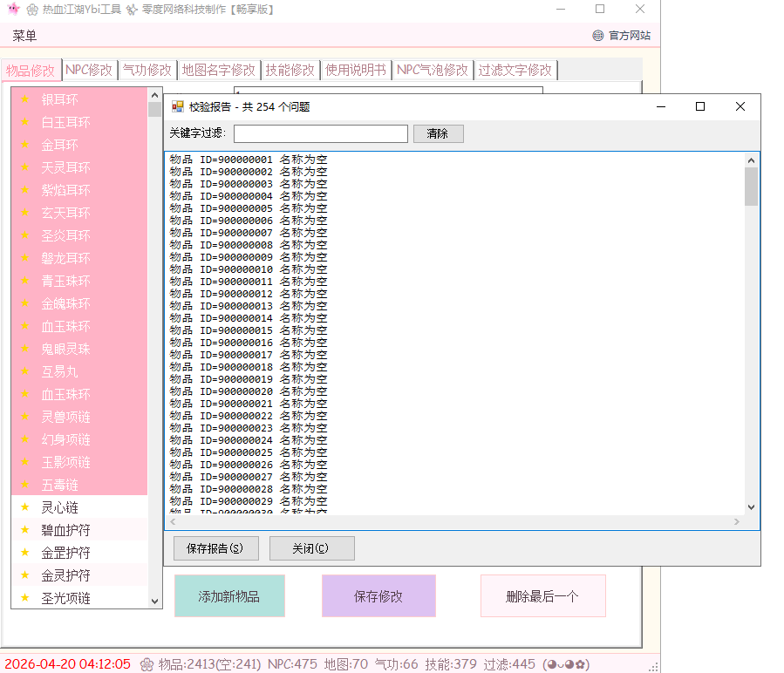
Task: Open the 技能修改 tab
Action: tap(290, 70)
